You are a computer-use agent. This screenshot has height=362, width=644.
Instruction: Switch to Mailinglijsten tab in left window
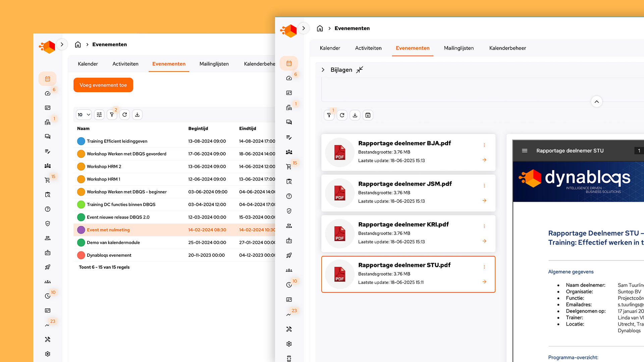click(x=214, y=64)
